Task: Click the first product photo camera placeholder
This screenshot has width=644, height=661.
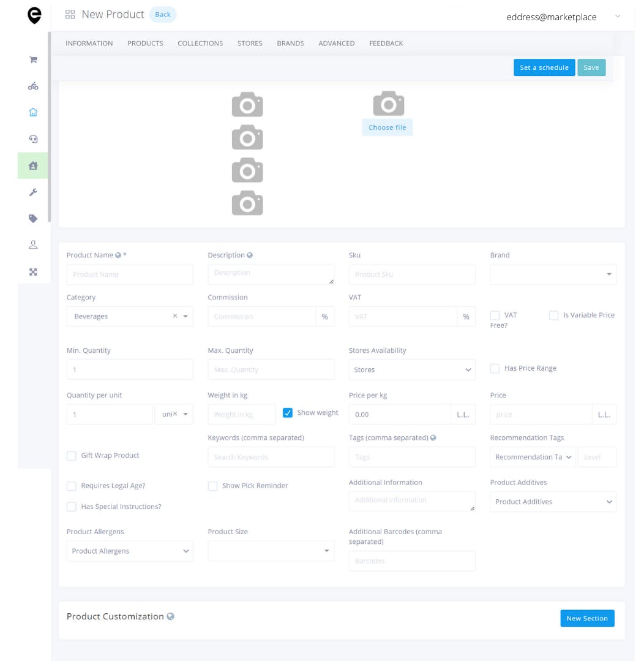Action: point(247,104)
